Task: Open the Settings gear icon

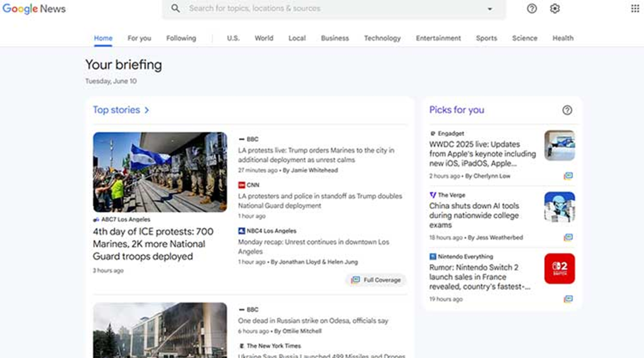Action: pyautogui.click(x=555, y=9)
